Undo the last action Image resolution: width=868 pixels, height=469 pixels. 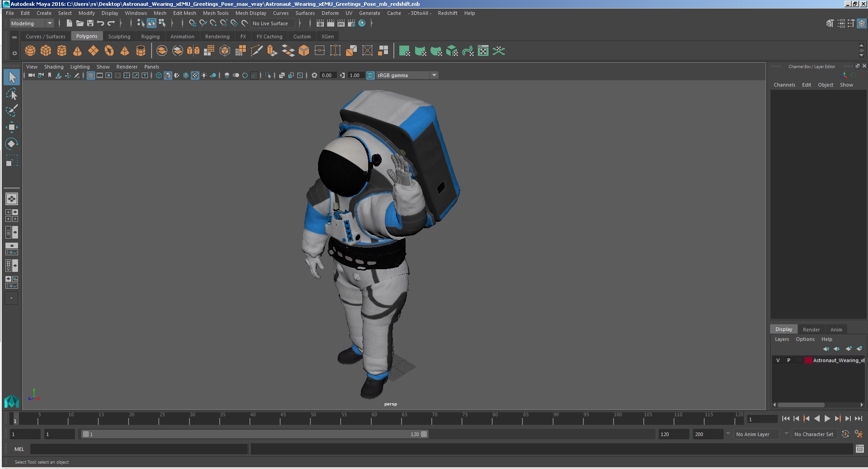101,23
